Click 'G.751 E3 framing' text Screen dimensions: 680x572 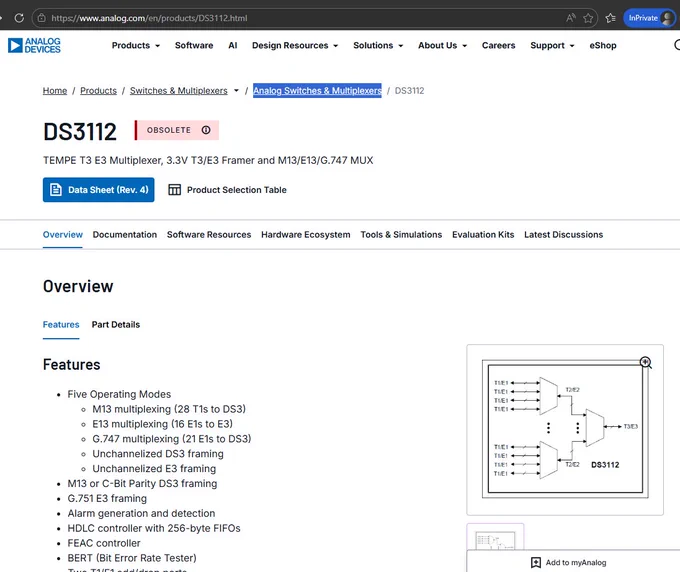107,498
